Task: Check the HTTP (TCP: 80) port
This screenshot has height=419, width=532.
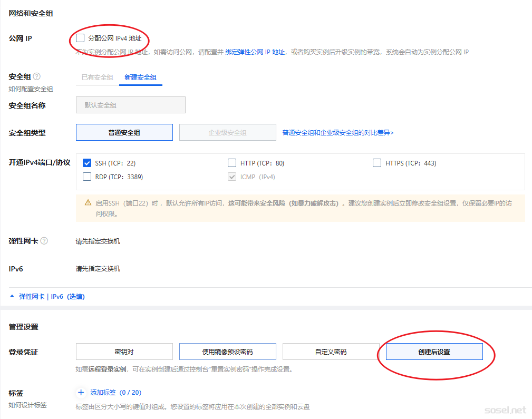Action: coord(232,163)
